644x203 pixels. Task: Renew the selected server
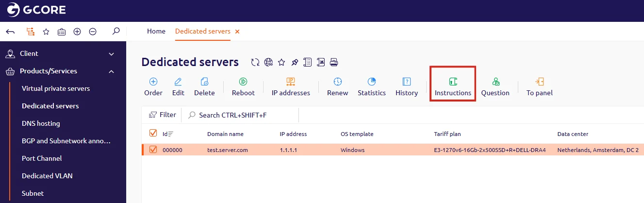337,87
